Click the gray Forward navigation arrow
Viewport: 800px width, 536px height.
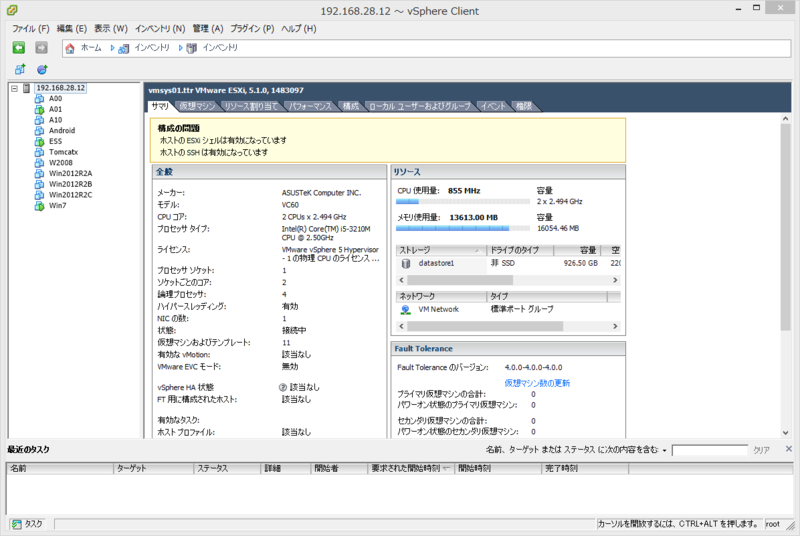click(x=41, y=47)
